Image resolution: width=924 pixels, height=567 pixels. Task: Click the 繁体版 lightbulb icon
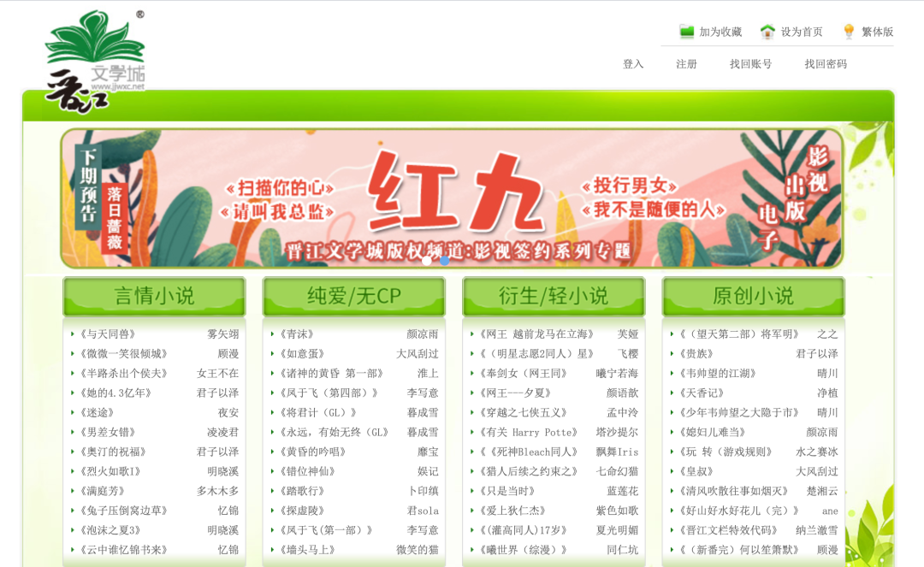tap(849, 32)
